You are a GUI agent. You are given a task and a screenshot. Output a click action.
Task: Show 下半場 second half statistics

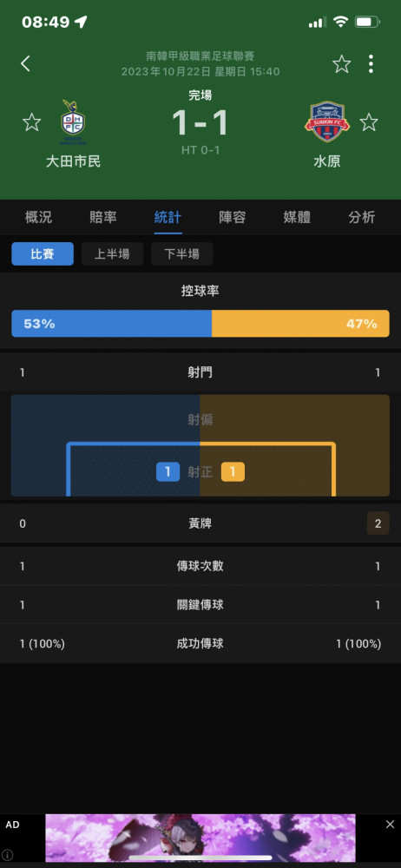click(182, 254)
